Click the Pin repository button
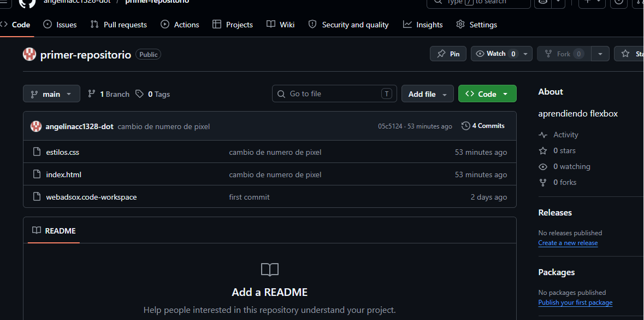 (x=448, y=54)
